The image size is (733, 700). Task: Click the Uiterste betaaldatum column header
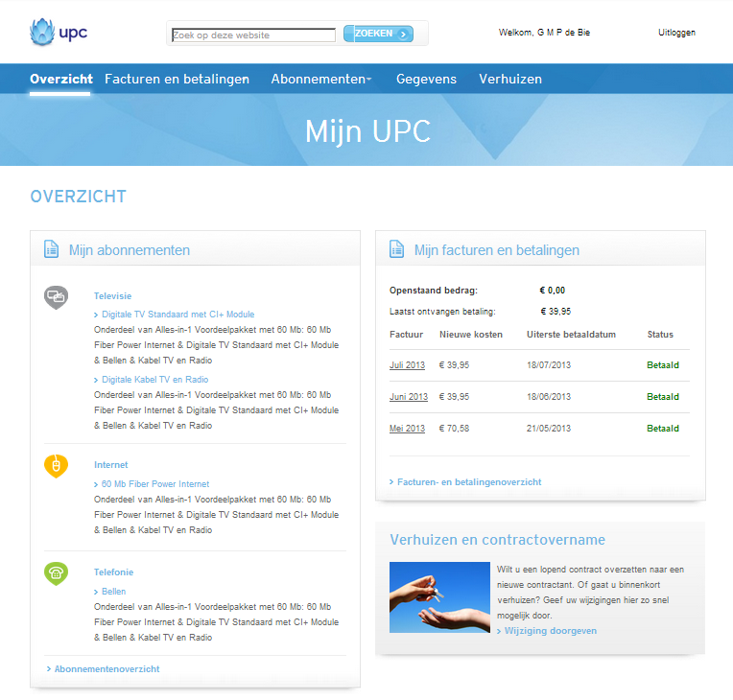(x=571, y=335)
